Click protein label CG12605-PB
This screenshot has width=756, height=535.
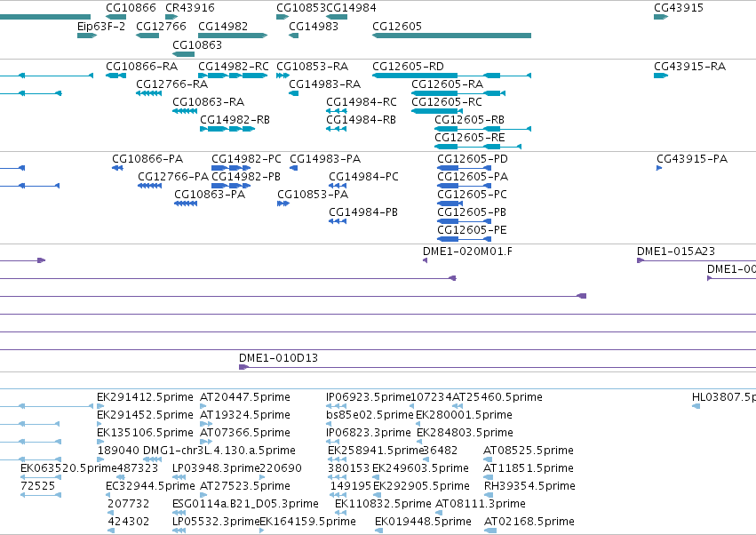[472, 212]
